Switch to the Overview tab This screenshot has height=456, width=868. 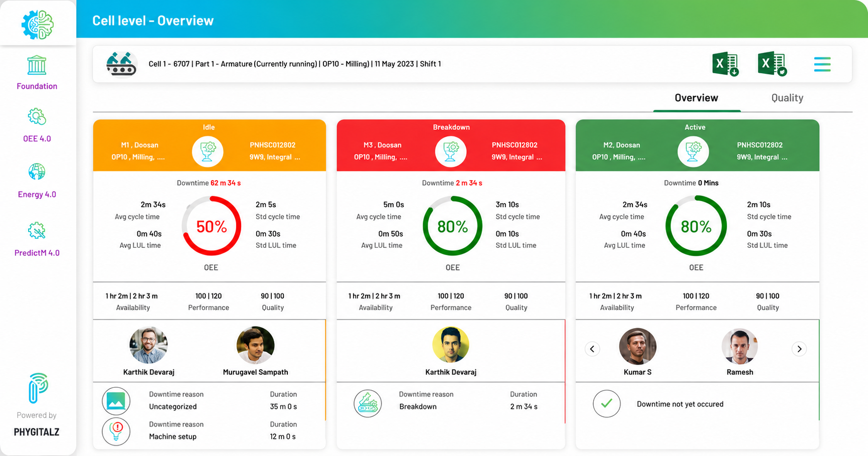697,98
